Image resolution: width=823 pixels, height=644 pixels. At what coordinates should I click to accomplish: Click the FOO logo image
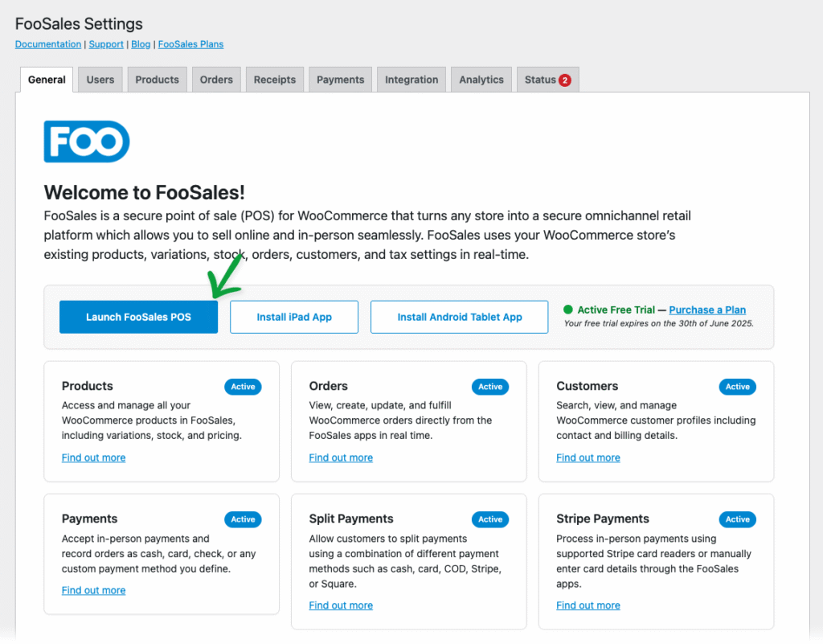pos(87,142)
